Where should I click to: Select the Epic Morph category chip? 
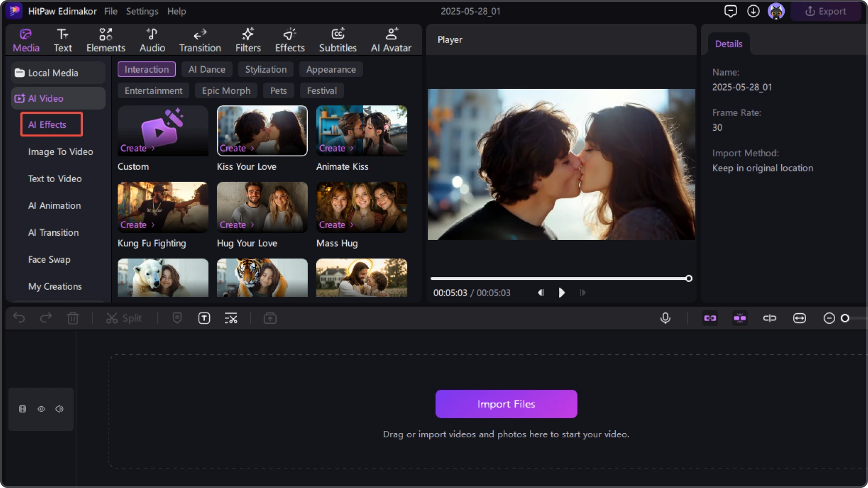click(x=226, y=91)
